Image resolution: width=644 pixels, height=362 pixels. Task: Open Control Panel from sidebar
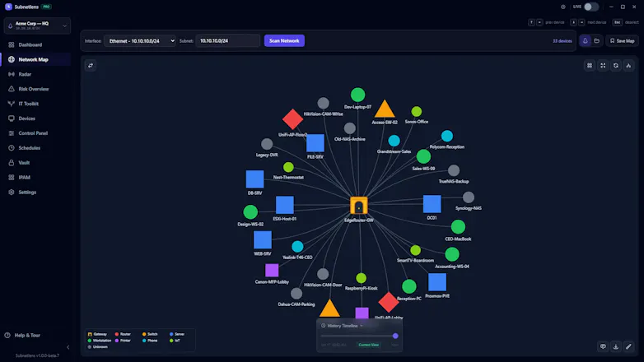[x=33, y=133]
